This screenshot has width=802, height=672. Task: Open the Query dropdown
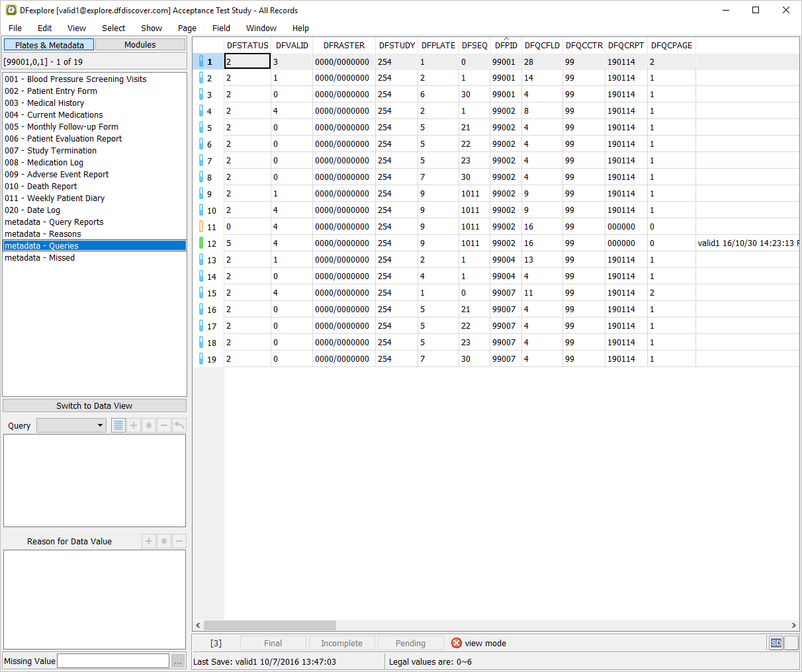[71, 425]
